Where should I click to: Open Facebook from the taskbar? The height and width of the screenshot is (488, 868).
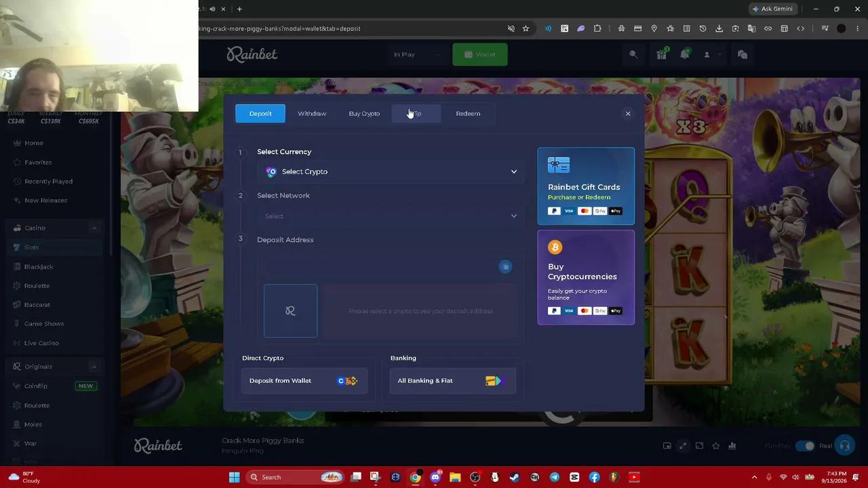tap(595, 477)
